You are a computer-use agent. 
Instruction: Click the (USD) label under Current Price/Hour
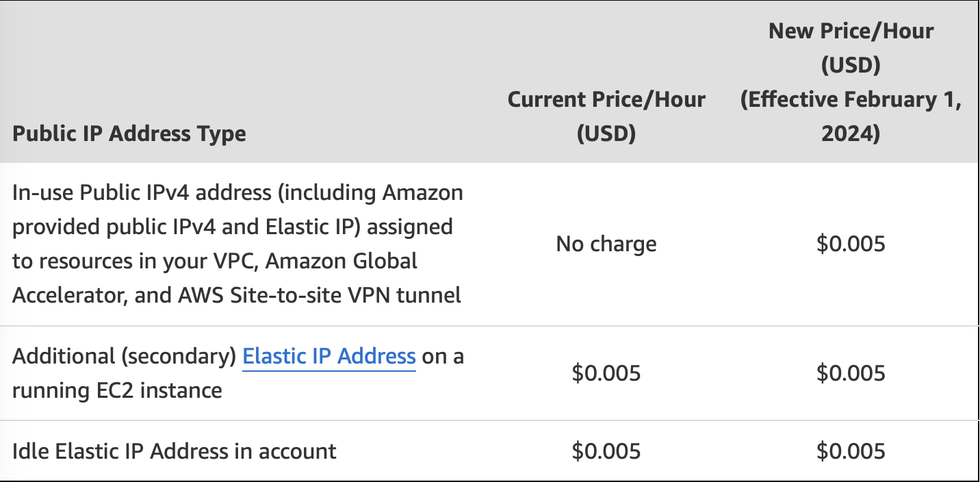pos(606,134)
